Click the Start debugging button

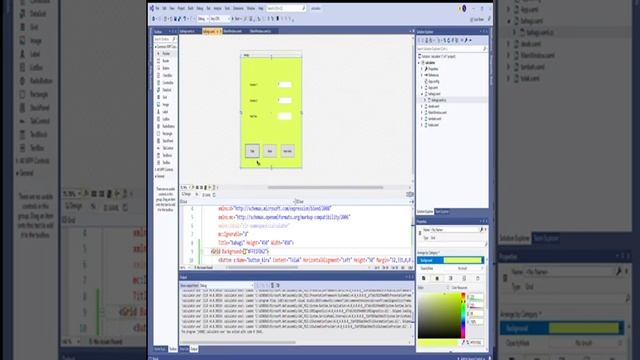tap(236, 19)
